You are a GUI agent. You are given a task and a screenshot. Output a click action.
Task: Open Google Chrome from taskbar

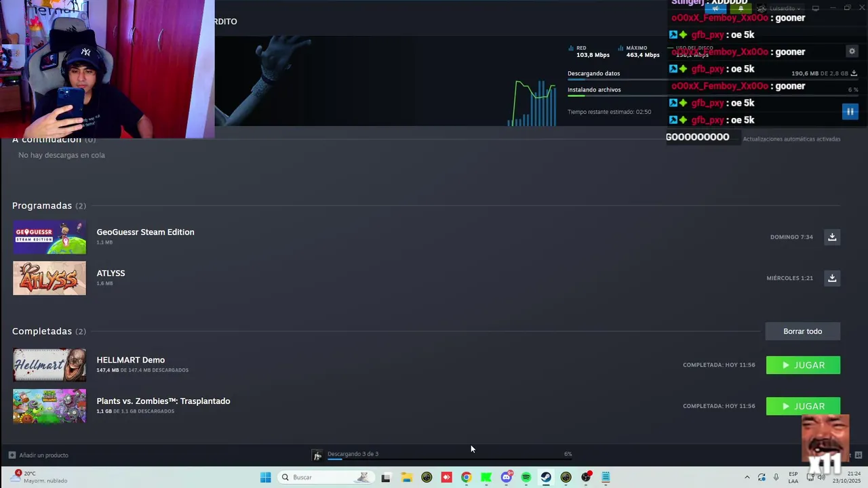[466, 477]
